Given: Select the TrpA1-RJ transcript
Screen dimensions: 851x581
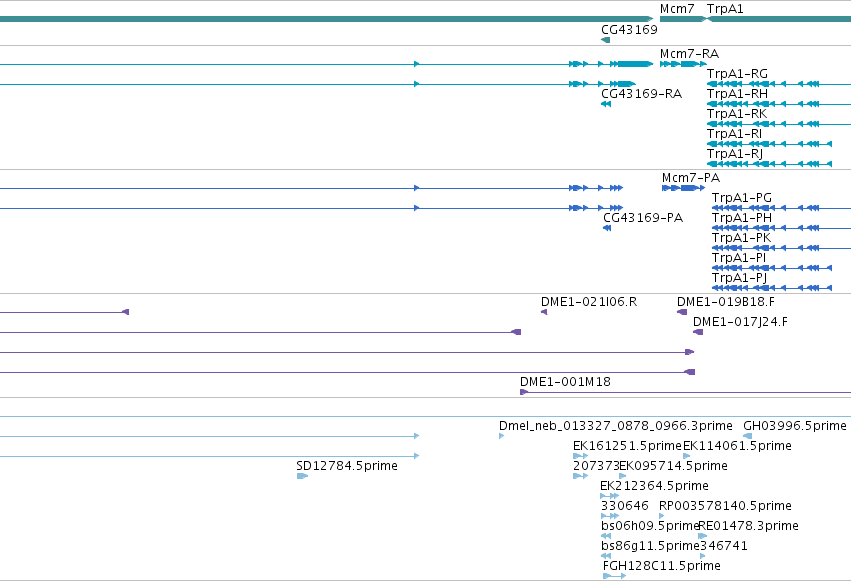Looking at the screenshot, I should coord(769,164).
